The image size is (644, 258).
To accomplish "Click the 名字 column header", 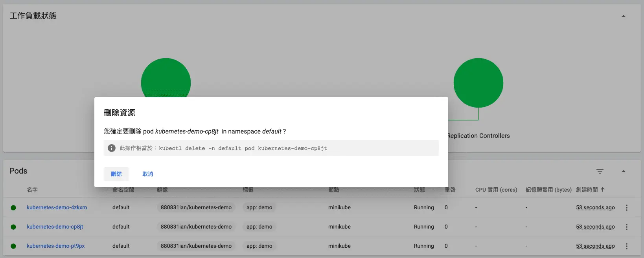I will point(32,190).
